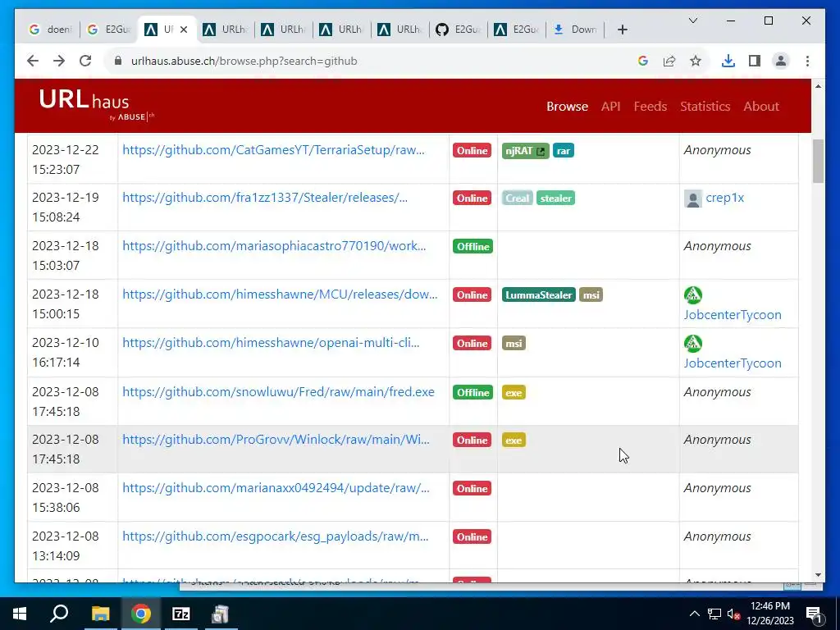
Task: Switch to the first Google 'doenl' tab
Action: pyautogui.click(x=51, y=30)
